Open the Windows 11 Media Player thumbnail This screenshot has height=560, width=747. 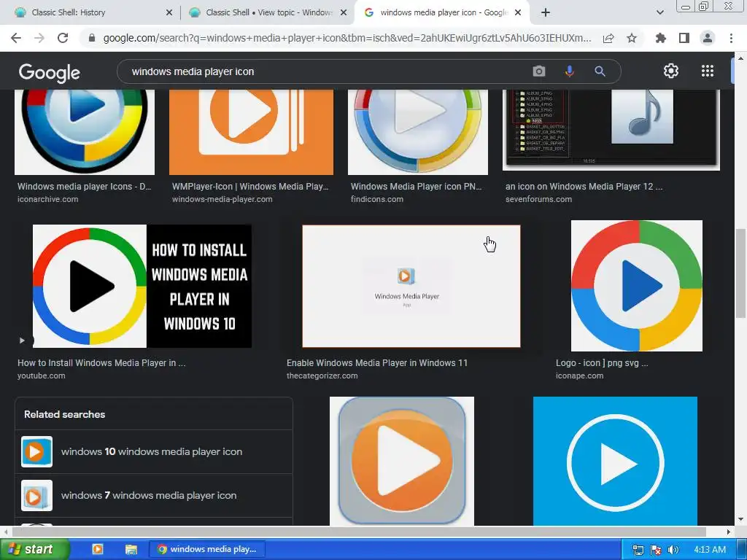411,286
